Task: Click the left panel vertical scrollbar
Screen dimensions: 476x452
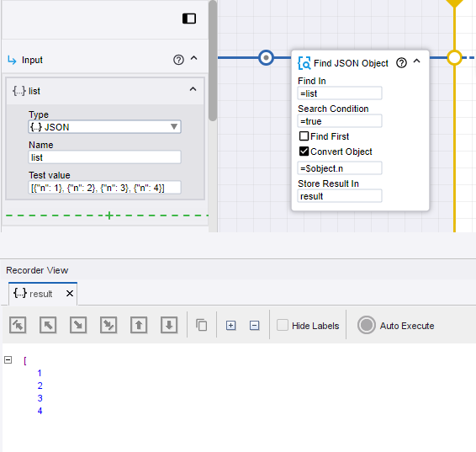Action: coord(213,61)
